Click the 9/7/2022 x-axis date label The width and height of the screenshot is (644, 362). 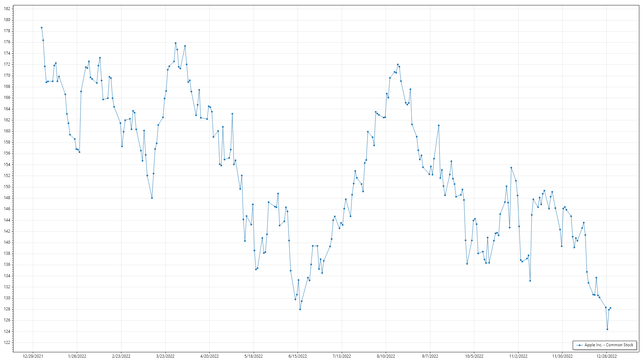coord(430,356)
